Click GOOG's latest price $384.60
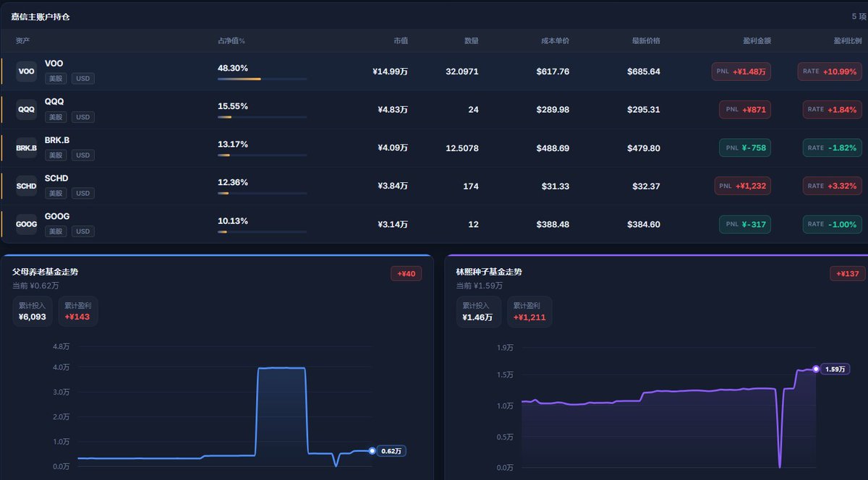The height and width of the screenshot is (480, 868). point(644,225)
